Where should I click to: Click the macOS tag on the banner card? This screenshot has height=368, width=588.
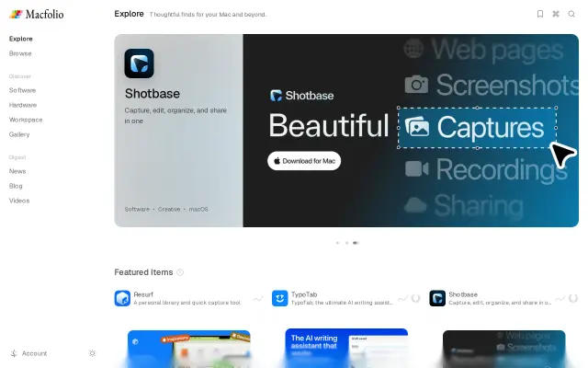198,209
